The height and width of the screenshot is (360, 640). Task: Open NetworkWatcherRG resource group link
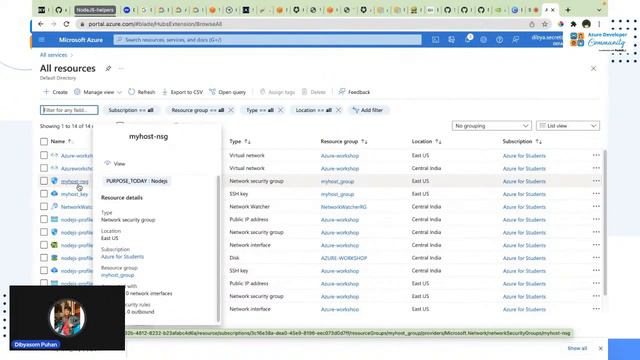coord(344,207)
